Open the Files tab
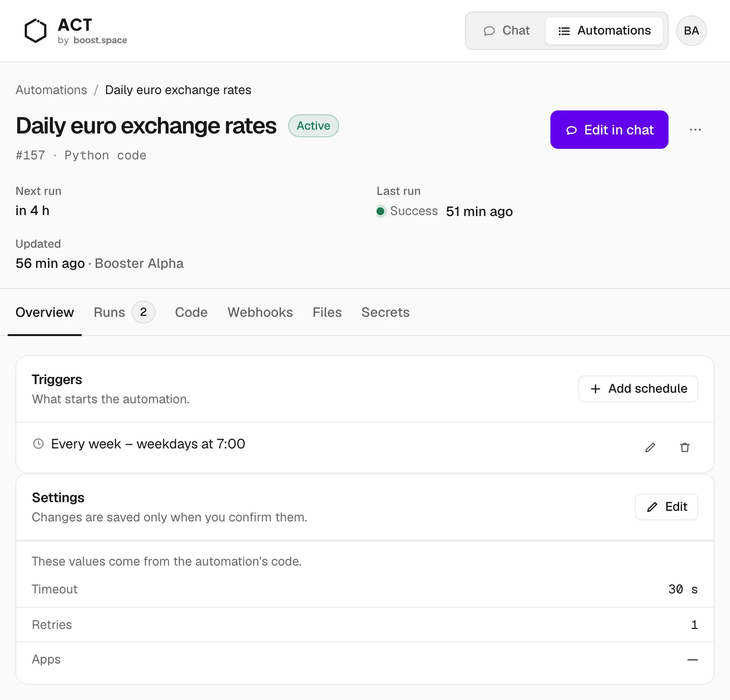The image size is (730, 700). coord(327,313)
